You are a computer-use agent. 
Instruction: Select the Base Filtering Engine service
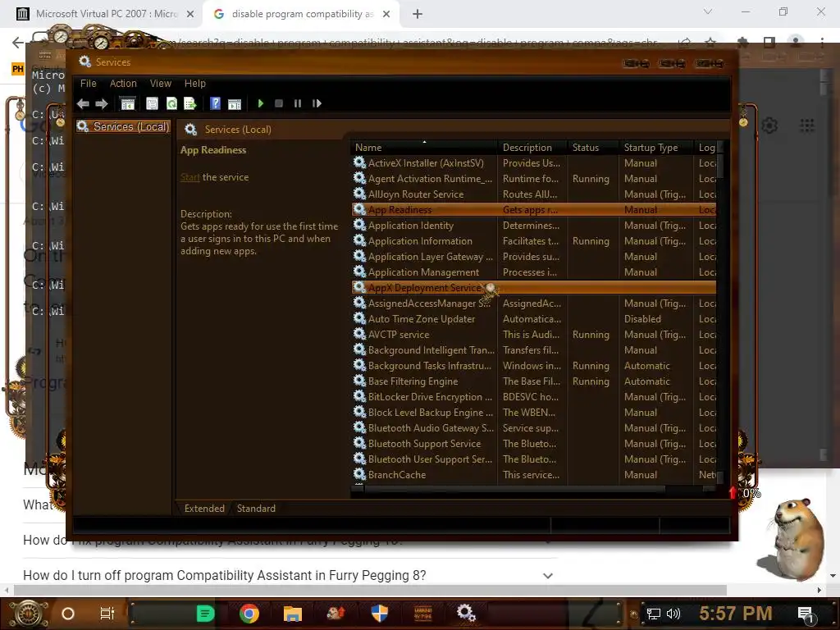(533, 381)
